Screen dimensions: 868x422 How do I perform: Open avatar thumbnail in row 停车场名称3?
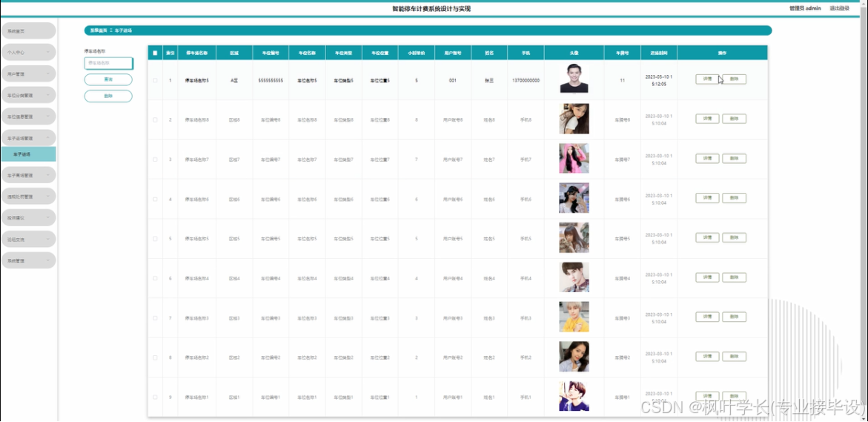tap(574, 317)
